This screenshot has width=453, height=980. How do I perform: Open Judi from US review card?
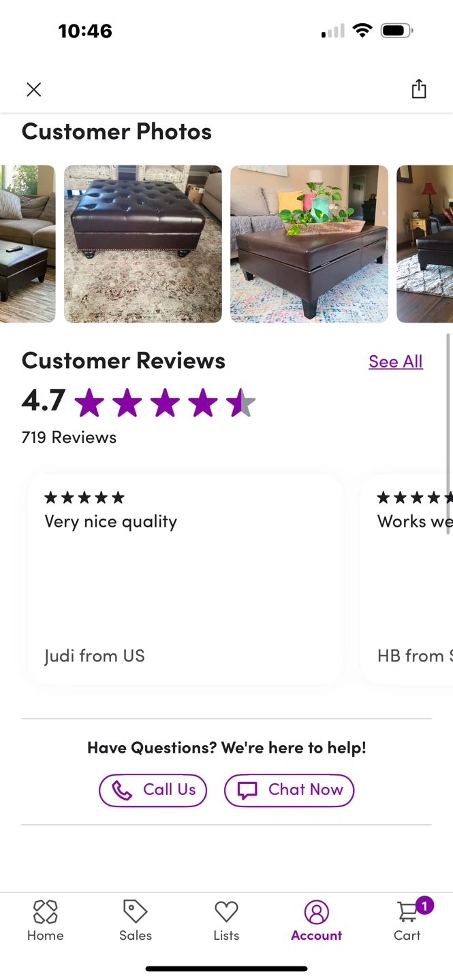click(185, 579)
